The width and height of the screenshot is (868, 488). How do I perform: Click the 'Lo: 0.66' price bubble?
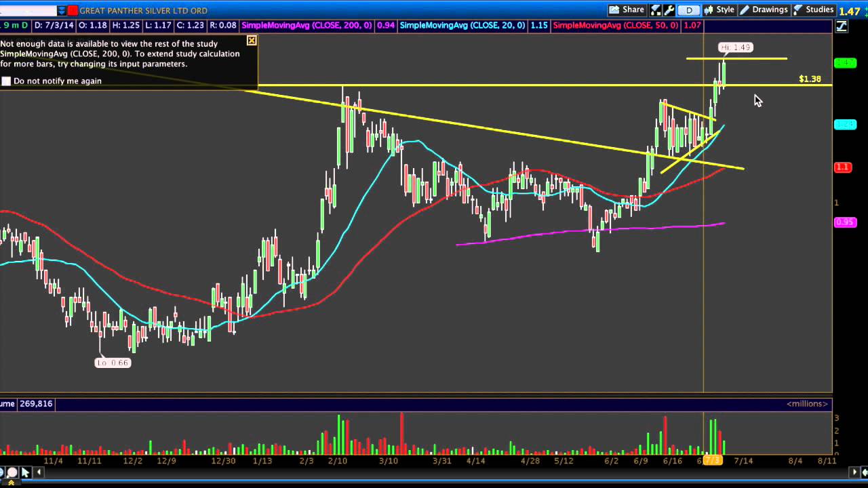113,363
